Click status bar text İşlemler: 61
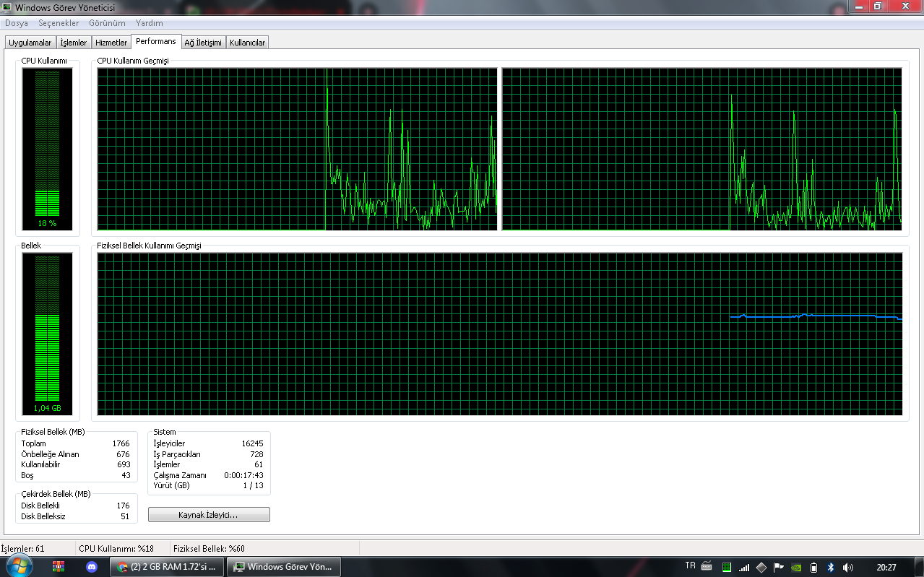The height and width of the screenshot is (577, 924). (x=23, y=549)
